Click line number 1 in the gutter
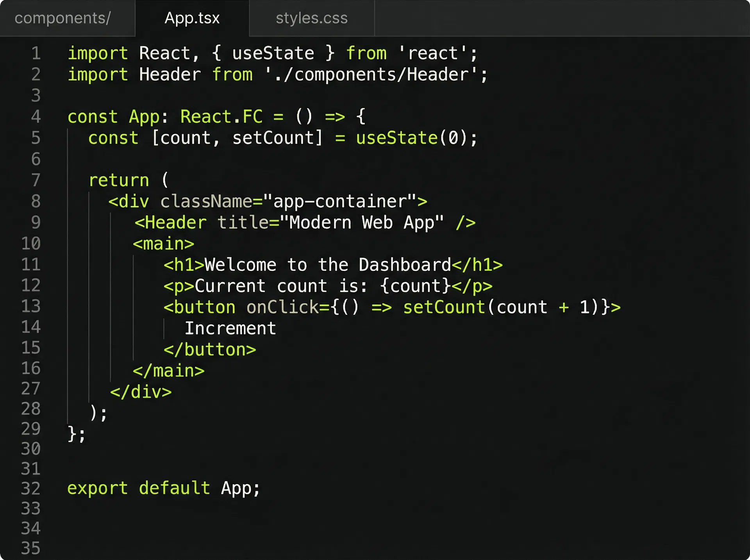Viewport: 750px width, 560px height. [36, 54]
